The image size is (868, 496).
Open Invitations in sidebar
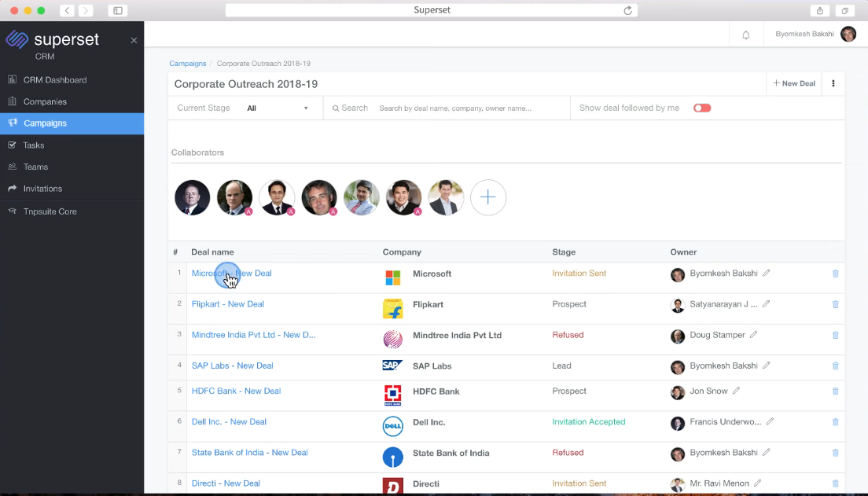point(72,189)
